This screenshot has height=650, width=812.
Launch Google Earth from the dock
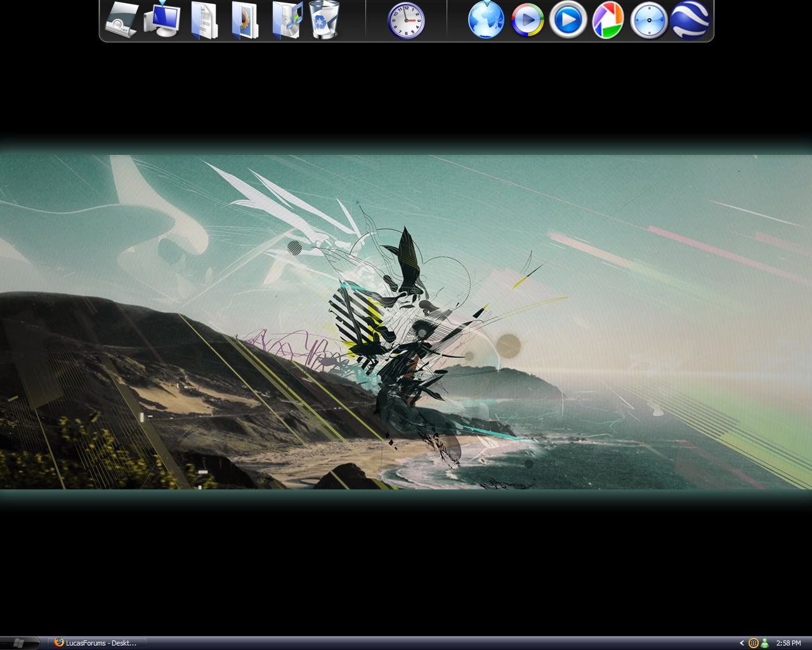pyautogui.click(x=690, y=20)
